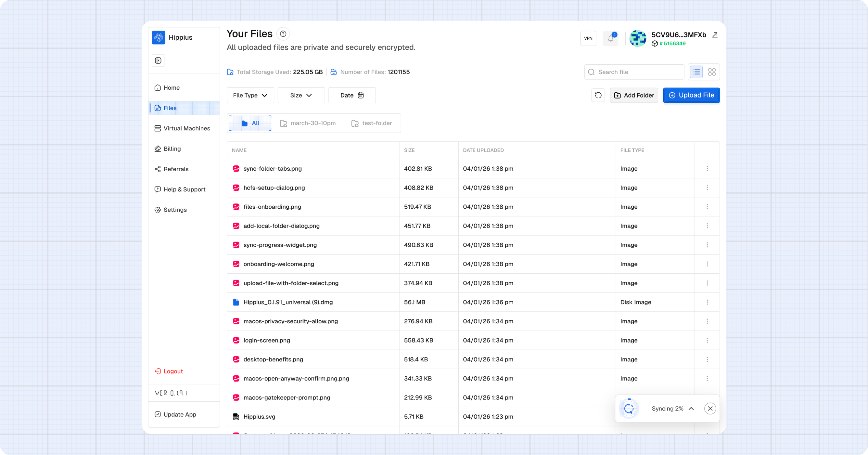Select the march-30-10pm folder tab
The width and height of the screenshot is (868, 455).
pyautogui.click(x=308, y=123)
